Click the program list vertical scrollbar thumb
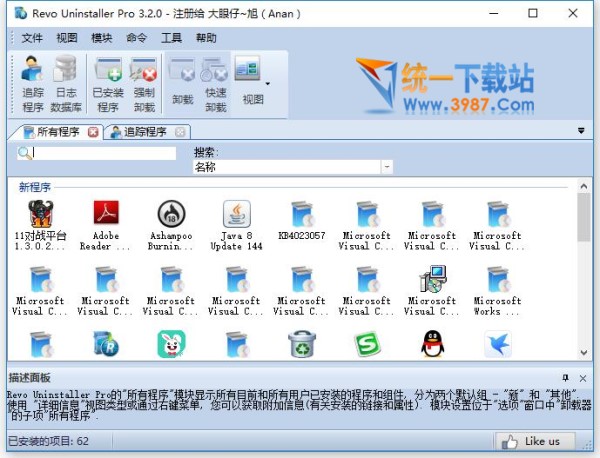 pos(584,217)
